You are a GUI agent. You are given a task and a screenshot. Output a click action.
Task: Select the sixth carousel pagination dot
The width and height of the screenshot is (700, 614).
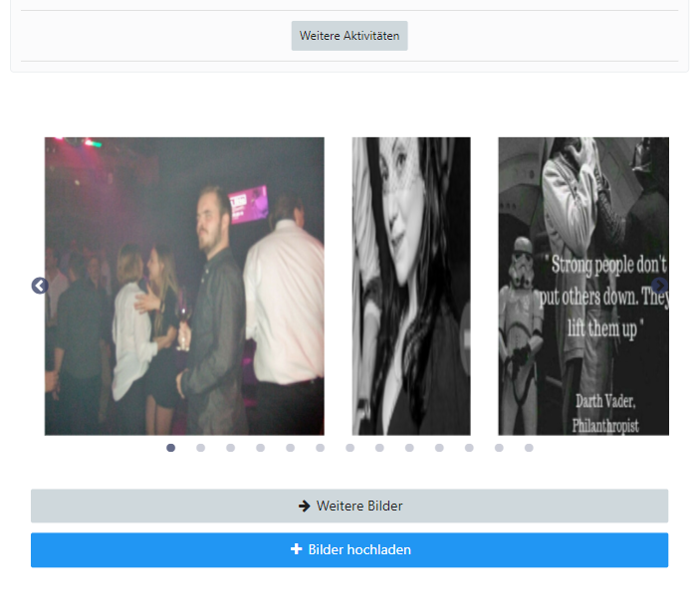pyautogui.click(x=320, y=448)
